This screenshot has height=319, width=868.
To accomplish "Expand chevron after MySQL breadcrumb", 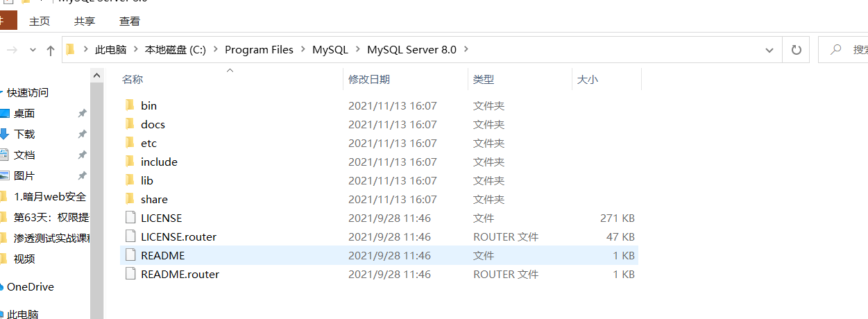I will click(x=358, y=50).
